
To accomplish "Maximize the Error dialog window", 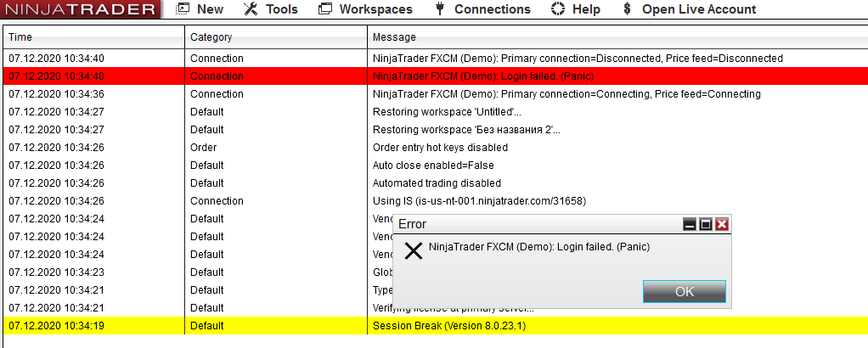I will pyautogui.click(x=706, y=225).
